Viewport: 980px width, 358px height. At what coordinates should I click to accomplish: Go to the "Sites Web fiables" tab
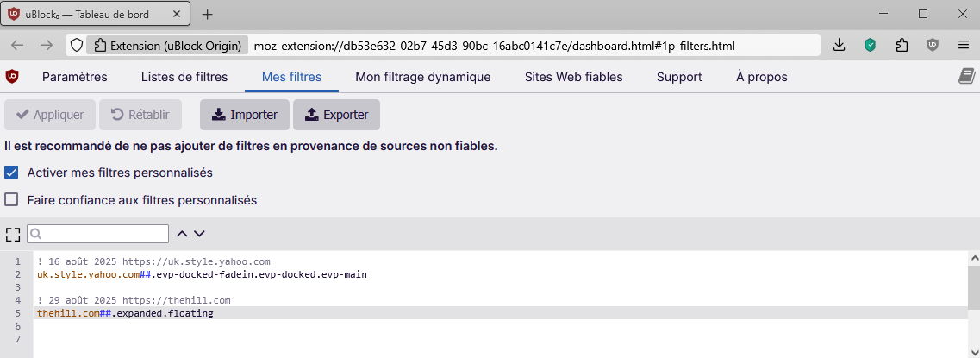[573, 77]
